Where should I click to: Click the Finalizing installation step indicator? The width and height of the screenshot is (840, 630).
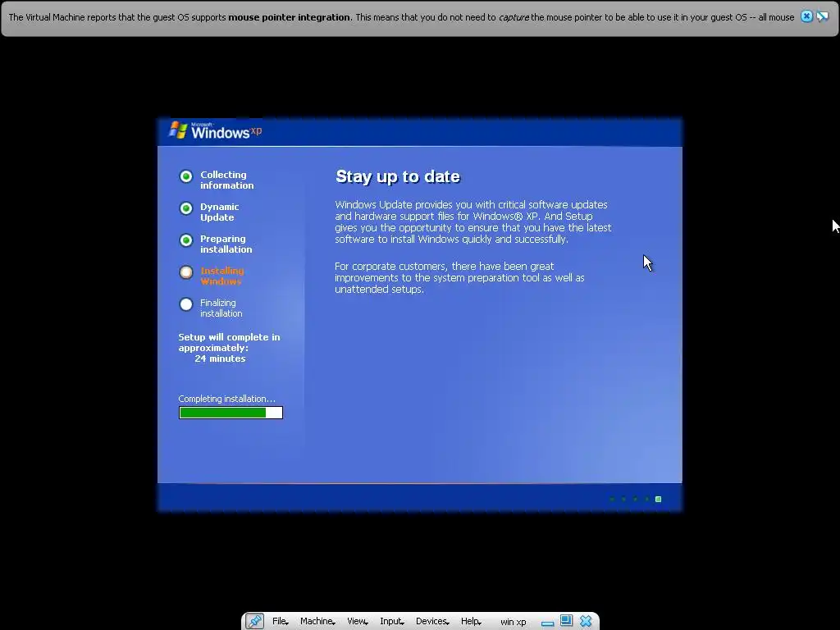pos(186,304)
